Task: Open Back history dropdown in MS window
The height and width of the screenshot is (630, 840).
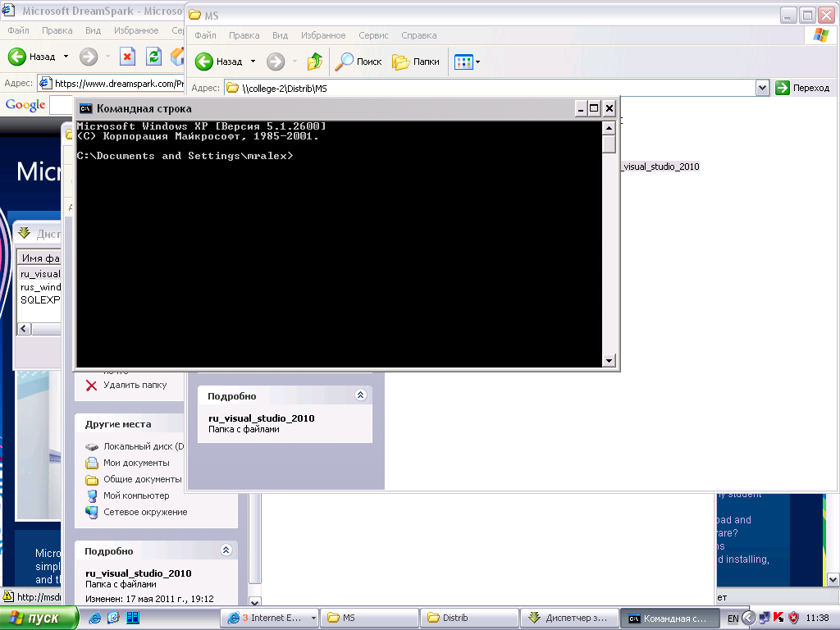Action: [x=253, y=62]
